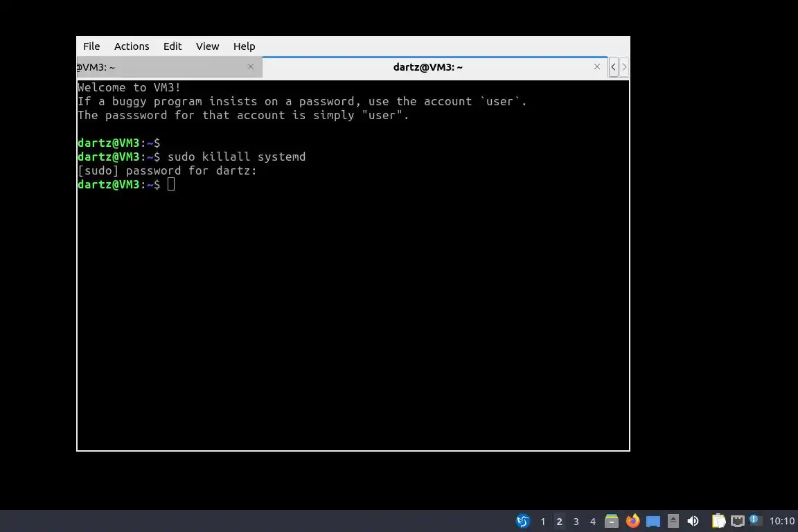Switch to workspace 3
Screen dimensions: 798x532
pyautogui.click(x=576, y=522)
